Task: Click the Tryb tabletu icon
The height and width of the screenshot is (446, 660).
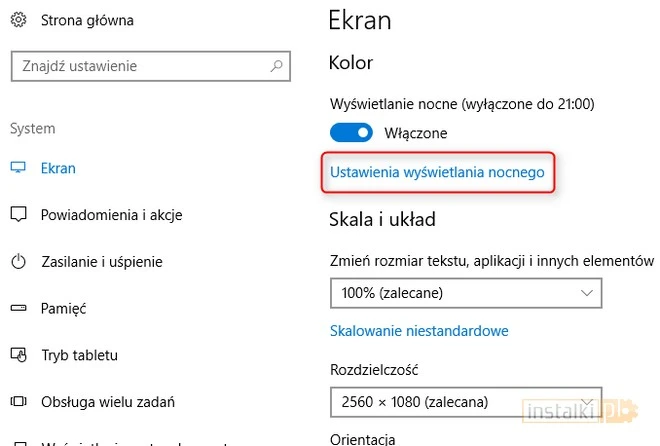Action: [18, 355]
